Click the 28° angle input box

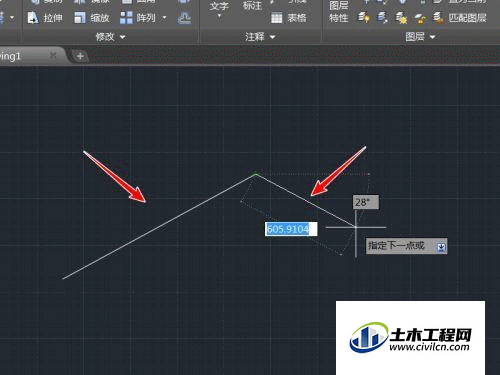(366, 202)
